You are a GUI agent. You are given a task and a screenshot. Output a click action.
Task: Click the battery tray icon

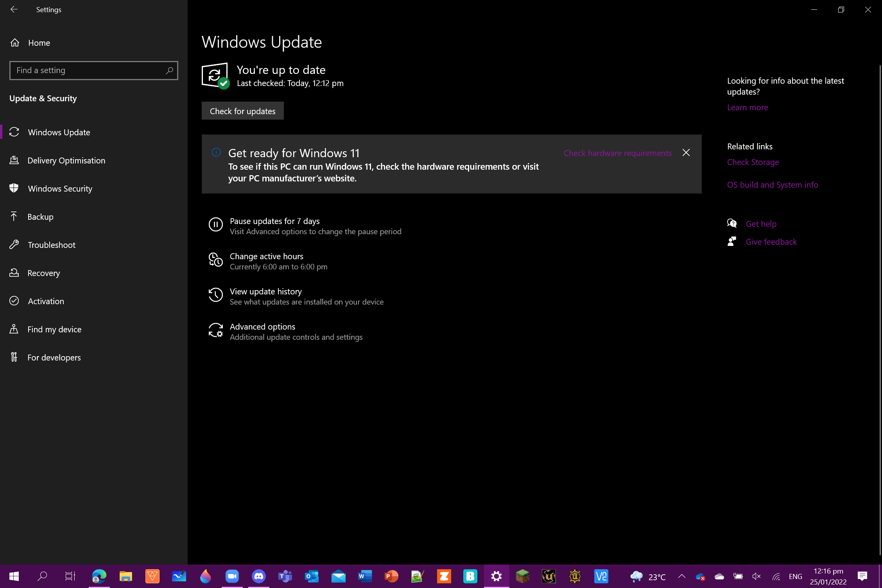738,577
